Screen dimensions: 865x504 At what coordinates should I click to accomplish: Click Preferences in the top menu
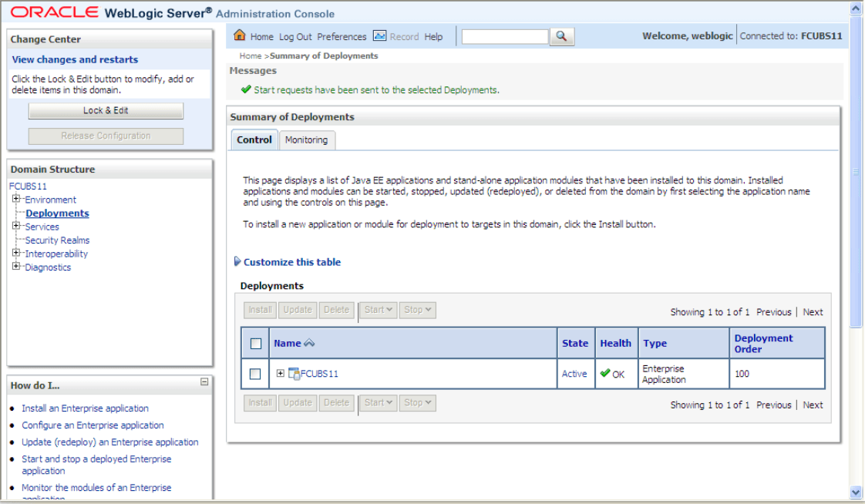pos(342,36)
